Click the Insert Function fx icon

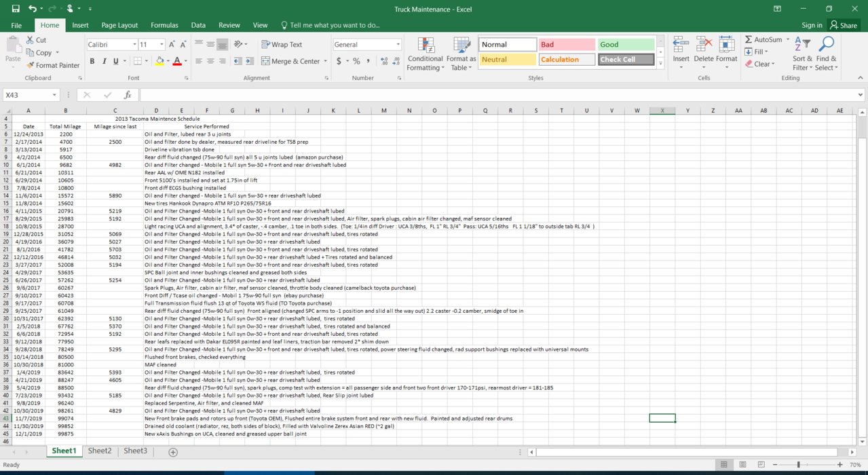coord(128,95)
